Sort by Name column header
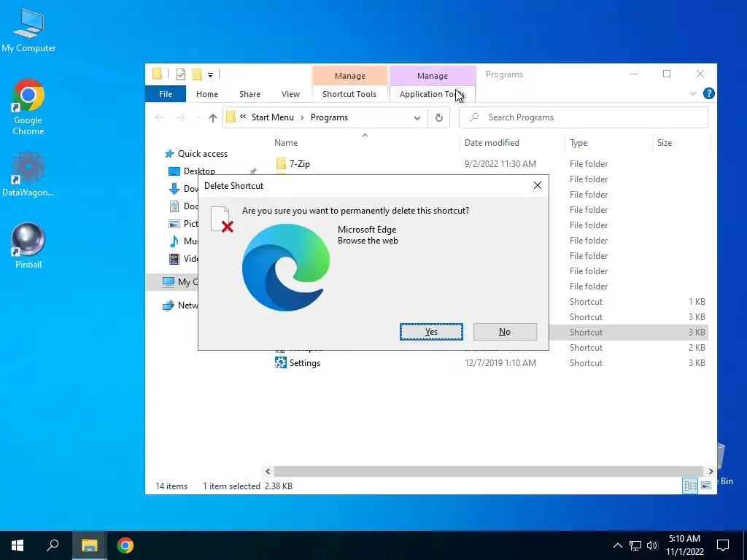 (x=286, y=143)
